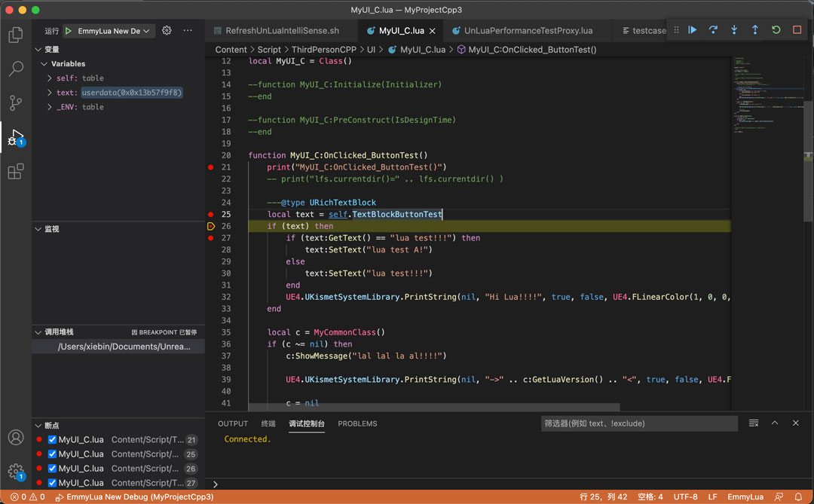Click the debug console filter input field

tap(639, 423)
